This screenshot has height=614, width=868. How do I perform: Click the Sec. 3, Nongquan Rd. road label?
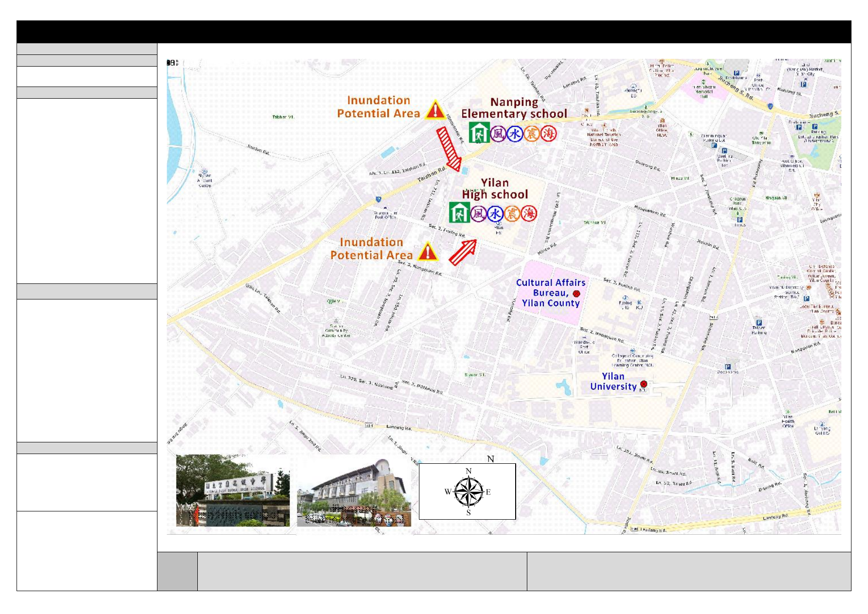[x=420, y=268]
